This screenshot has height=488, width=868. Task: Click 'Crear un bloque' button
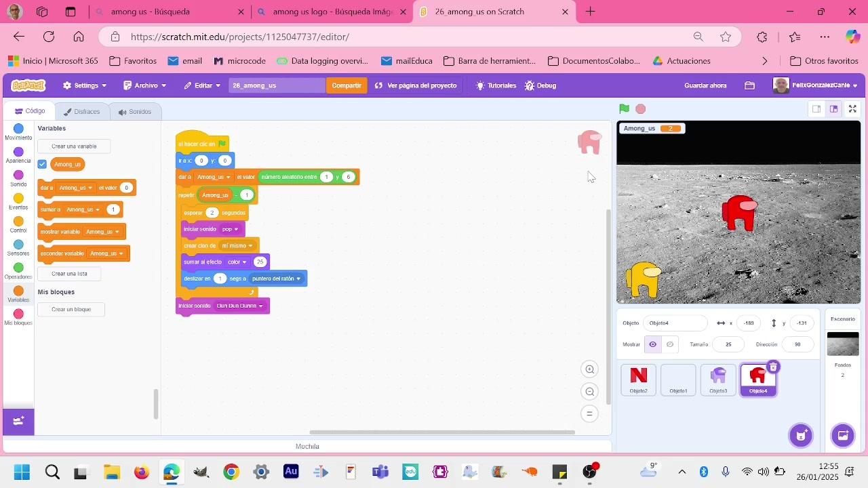pos(71,310)
